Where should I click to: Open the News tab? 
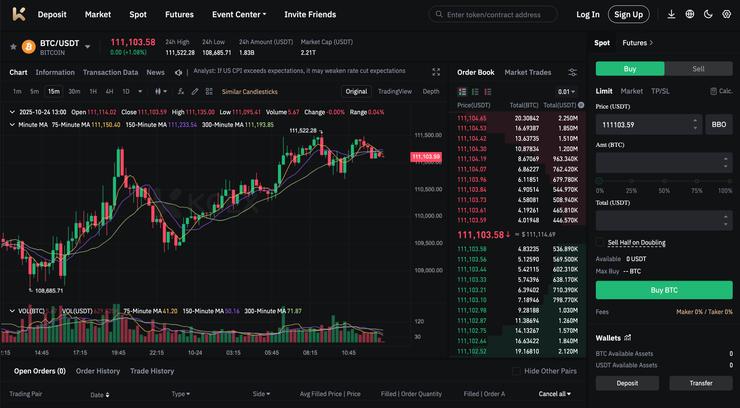pyautogui.click(x=155, y=72)
